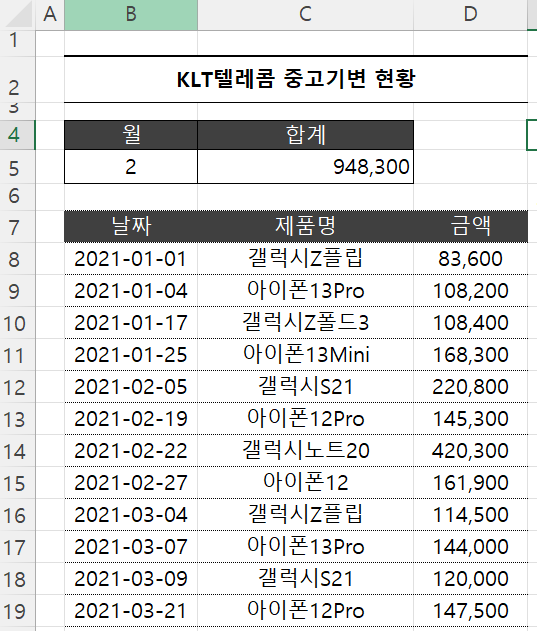This screenshot has width=537, height=631.
Task: Select amount cell 145,300
Action: pyautogui.click(x=470, y=419)
